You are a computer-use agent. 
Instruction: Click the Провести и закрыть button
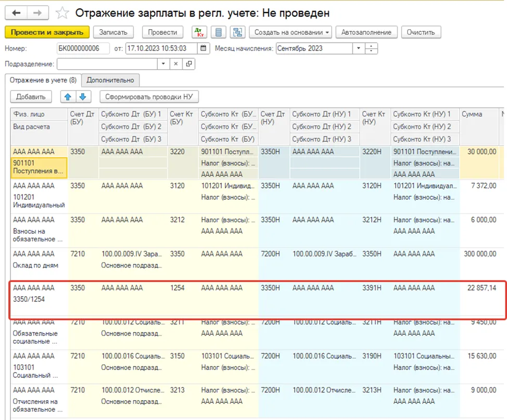[47, 32]
